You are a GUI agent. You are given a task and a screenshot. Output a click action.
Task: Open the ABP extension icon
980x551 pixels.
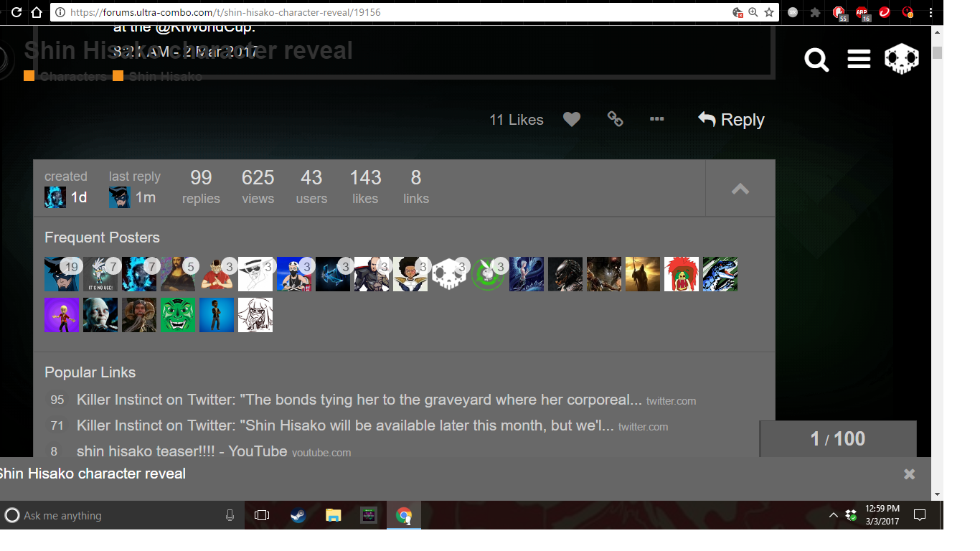click(862, 12)
